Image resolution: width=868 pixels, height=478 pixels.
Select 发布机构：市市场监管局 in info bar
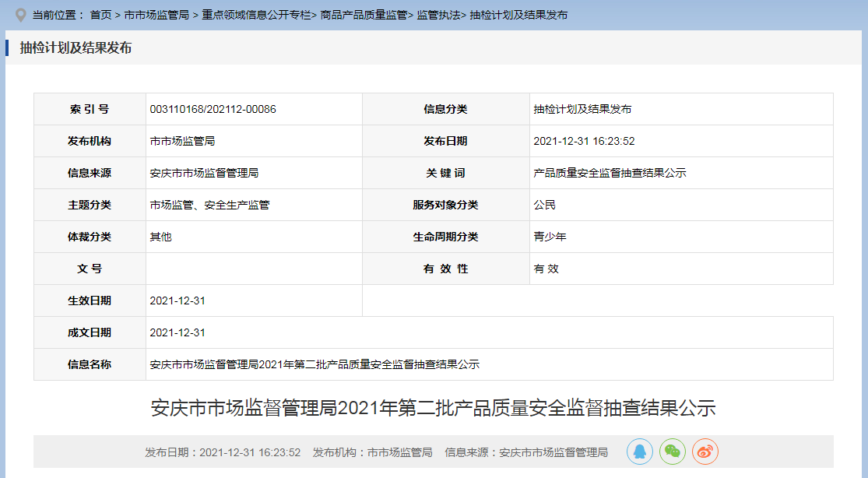point(373,452)
